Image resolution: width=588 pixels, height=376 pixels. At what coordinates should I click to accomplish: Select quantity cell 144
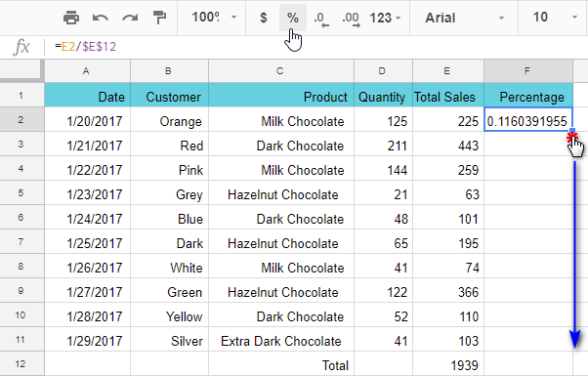pyautogui.click(x=383, y=168)
